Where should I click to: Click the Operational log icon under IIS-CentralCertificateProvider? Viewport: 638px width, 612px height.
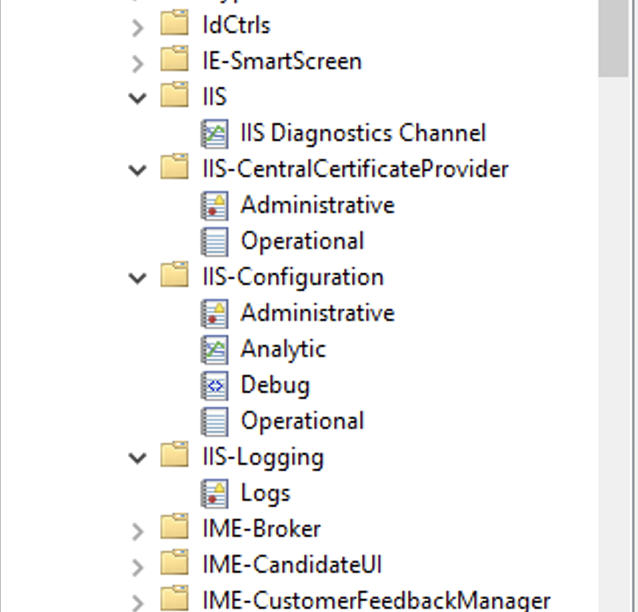[214, 241]
